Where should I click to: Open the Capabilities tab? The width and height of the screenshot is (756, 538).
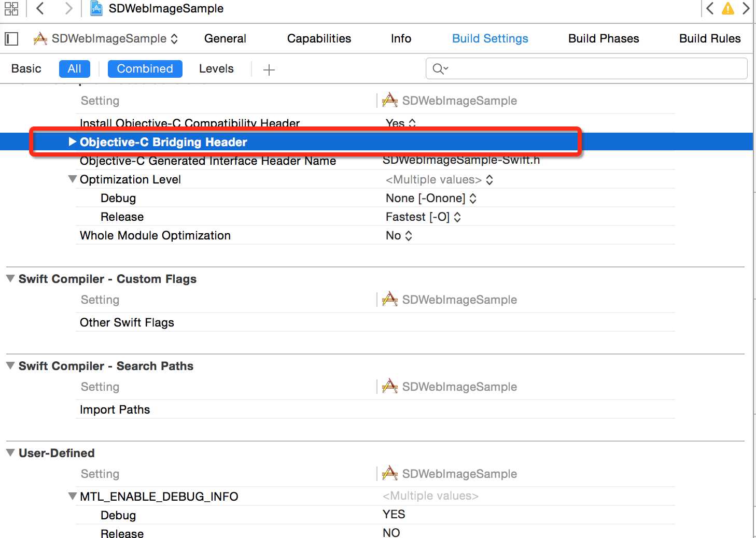tap(319, 39)
